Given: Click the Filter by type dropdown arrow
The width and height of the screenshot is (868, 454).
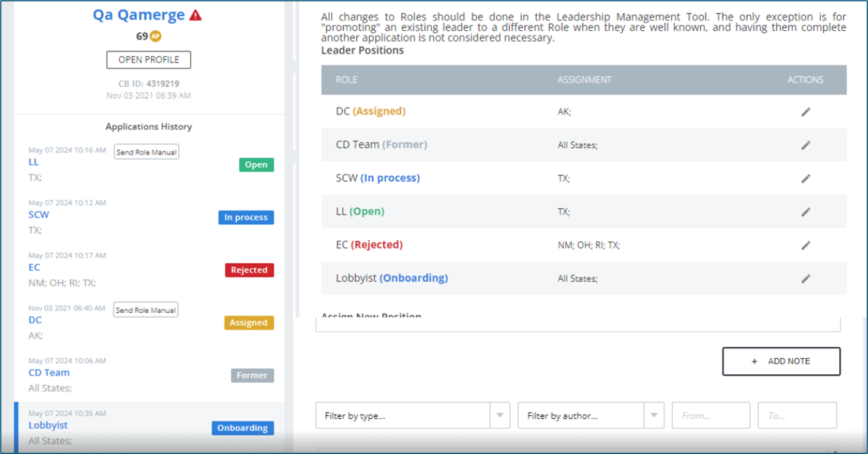Looking at the screenshot, I should tap(500, 415).
